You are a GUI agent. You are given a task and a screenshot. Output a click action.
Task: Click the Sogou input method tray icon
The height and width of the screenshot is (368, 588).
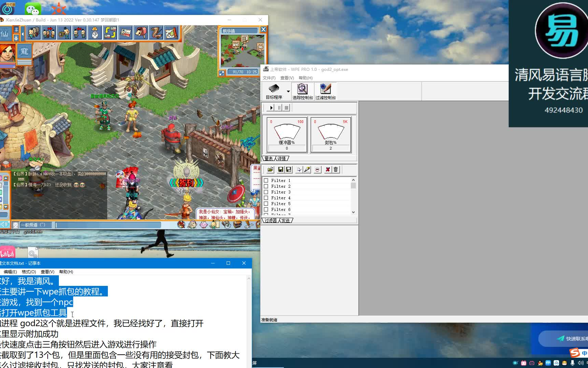[575, 353]
